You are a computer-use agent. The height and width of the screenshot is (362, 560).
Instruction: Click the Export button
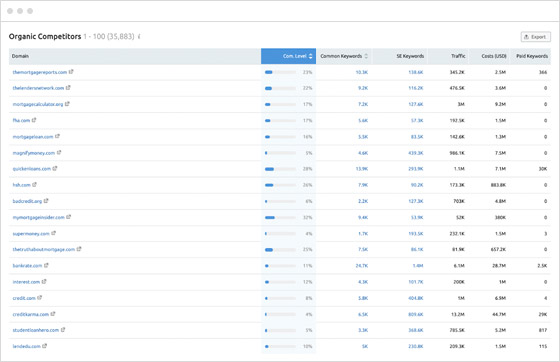coord(535,37)
